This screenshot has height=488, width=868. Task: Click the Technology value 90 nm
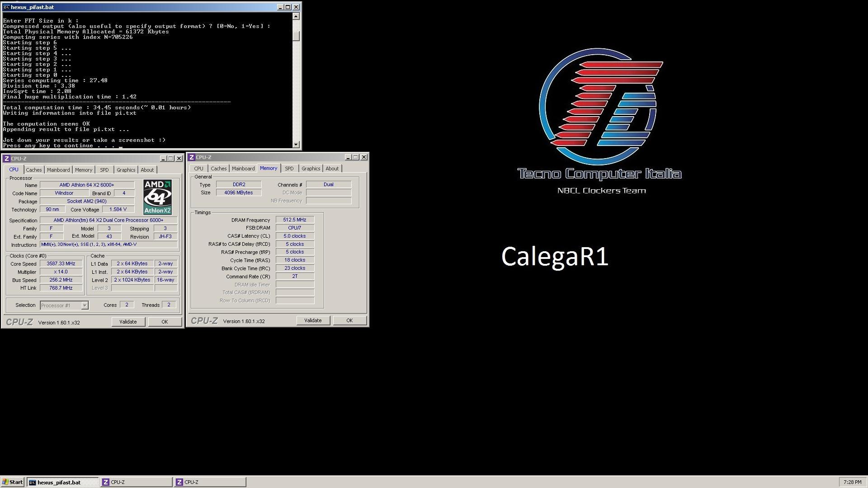pos(52,210)
